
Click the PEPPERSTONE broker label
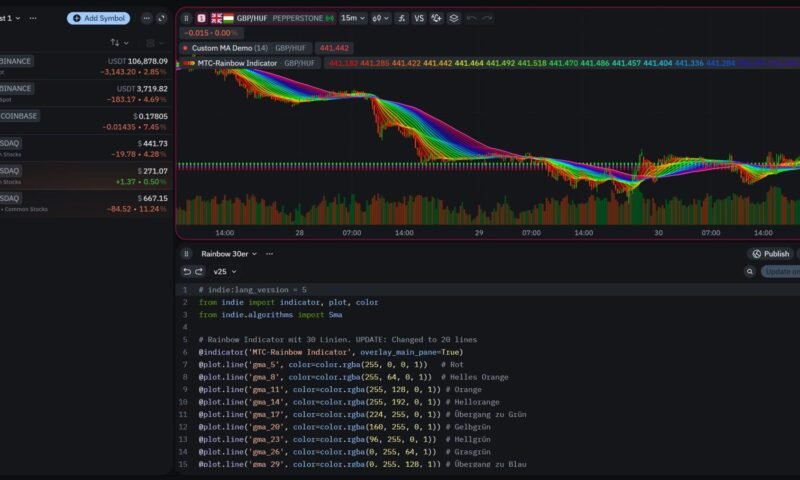297,18
